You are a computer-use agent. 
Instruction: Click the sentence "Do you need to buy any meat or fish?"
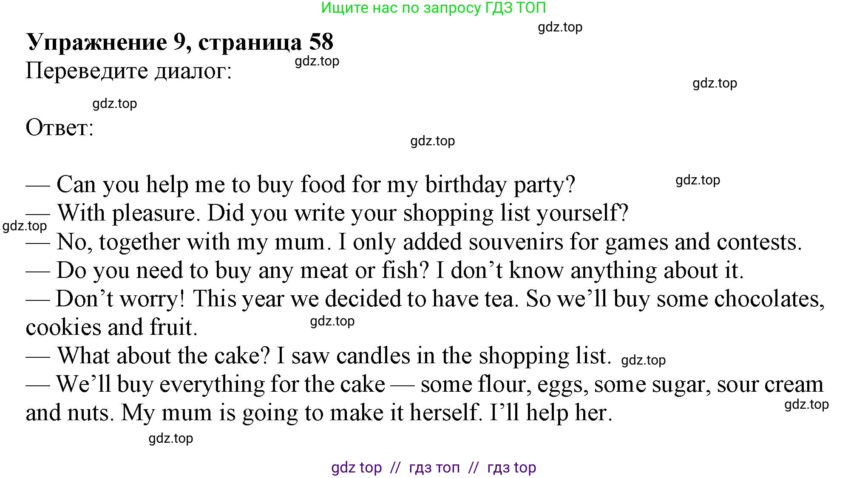(242, 271)
